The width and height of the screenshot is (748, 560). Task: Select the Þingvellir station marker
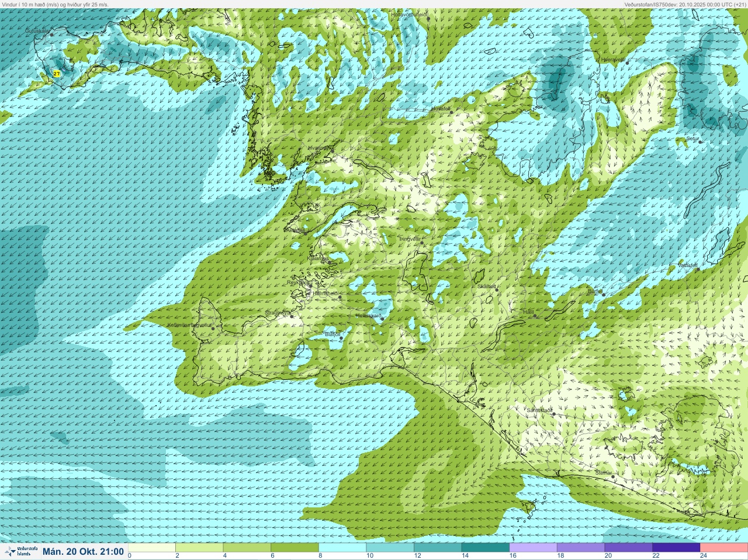coord(421,242)
